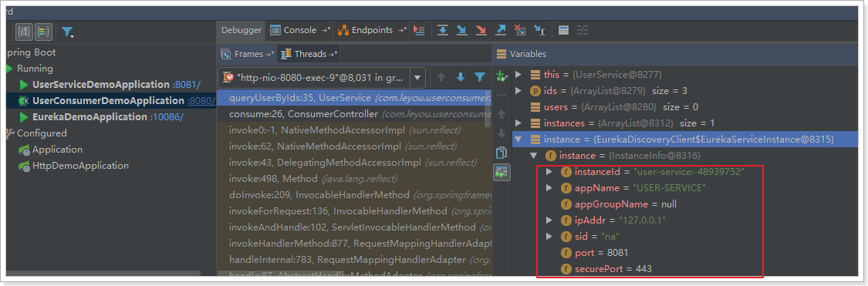This screenshot has height=286, width=868.
Task: Click the Step Out arrow icon
Action: pyautogui.click(x=501, y=30)
